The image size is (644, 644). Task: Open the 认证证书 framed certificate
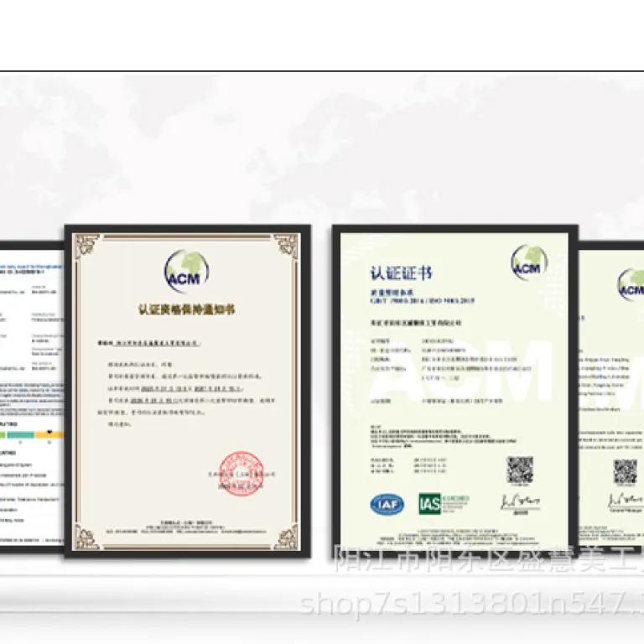pos(455,390)
